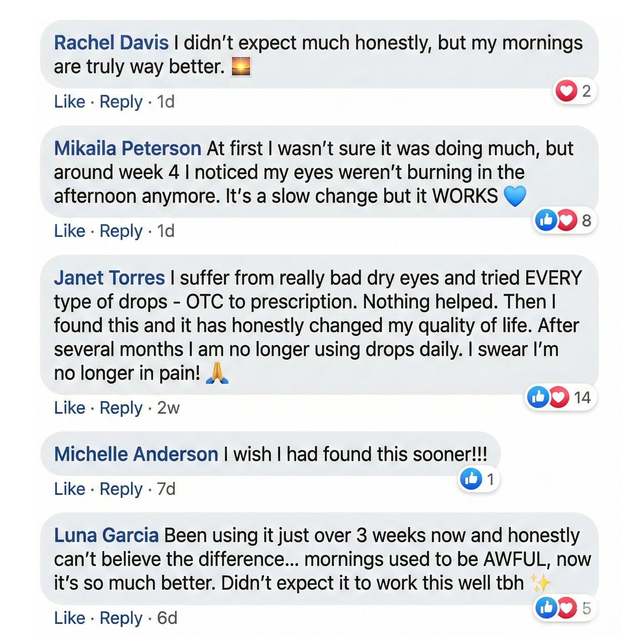
Task: Click thumbs-up reaction on Luna Garcia's comment
Action: [546, 608]
